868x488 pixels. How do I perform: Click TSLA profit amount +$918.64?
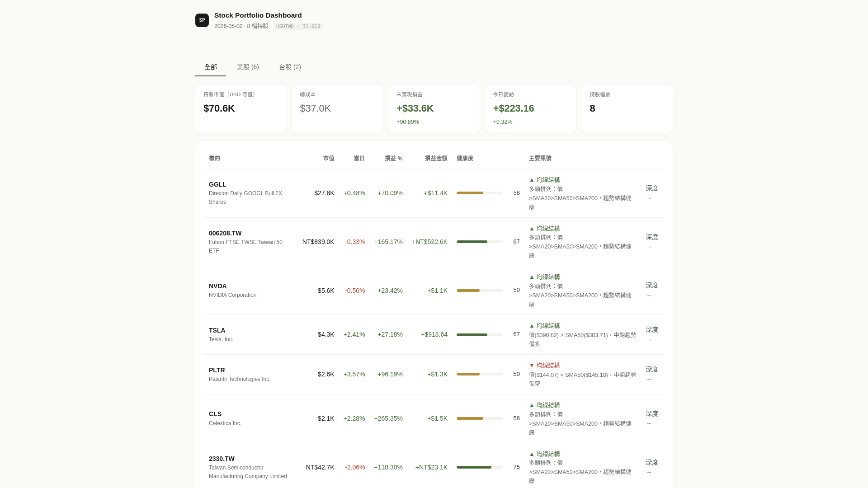[x=434, y=334]
